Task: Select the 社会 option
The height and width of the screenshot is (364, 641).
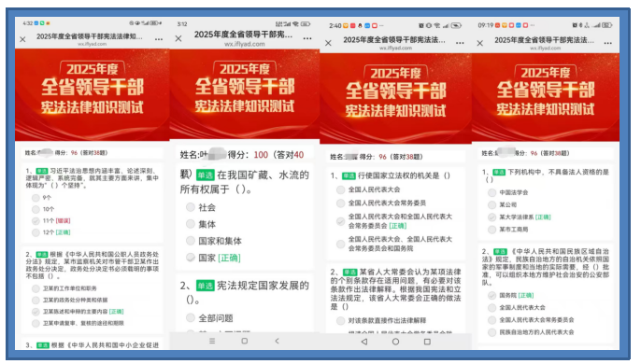Action: pos(201,207)
